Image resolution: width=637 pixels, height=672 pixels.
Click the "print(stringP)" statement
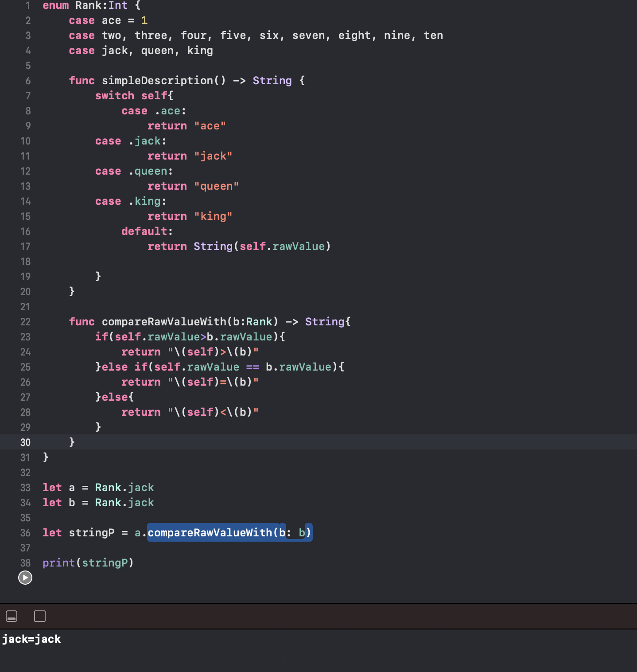(88, 563)
